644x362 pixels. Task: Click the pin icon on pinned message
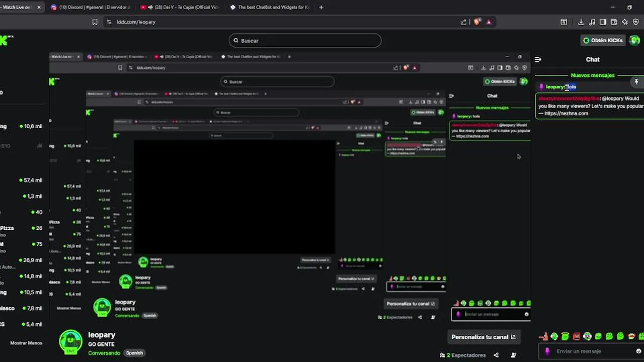point(636,81)
